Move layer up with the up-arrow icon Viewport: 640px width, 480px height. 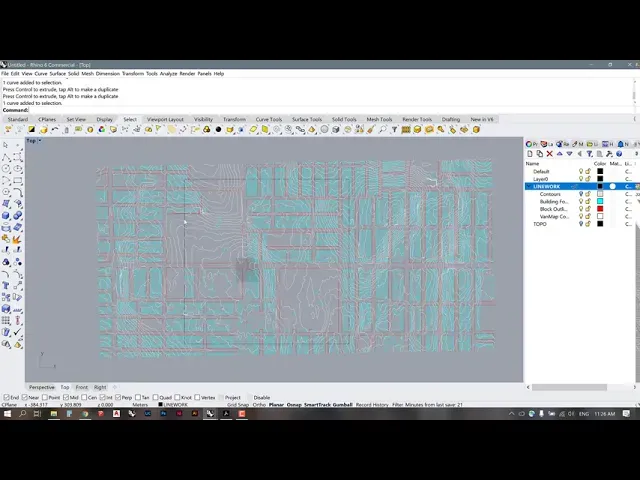(558, 153)
